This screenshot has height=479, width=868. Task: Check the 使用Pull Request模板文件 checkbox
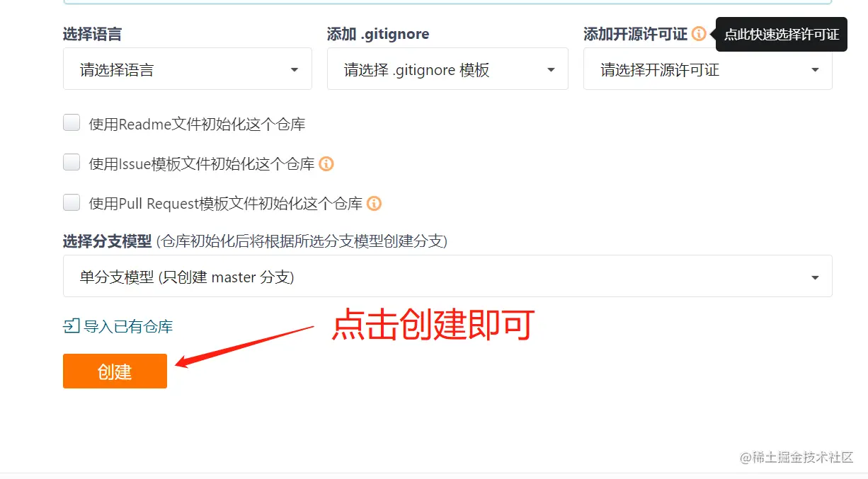coord(72,202)
